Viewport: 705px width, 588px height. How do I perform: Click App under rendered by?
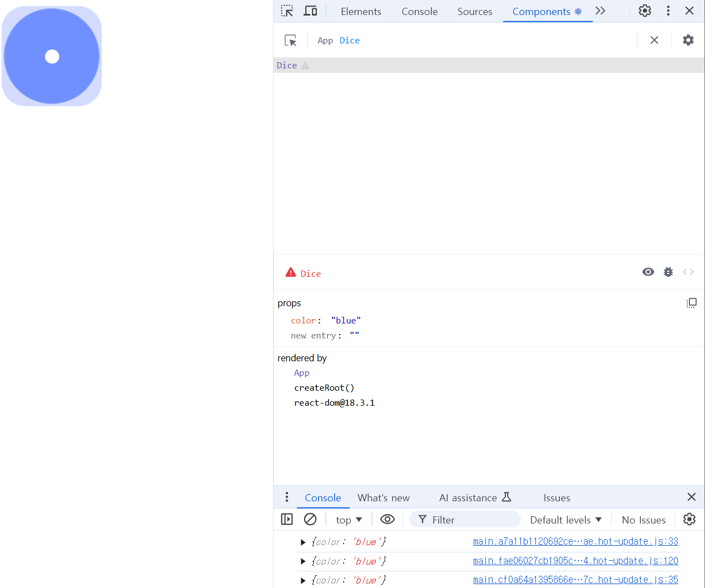(x=302, y=373)
